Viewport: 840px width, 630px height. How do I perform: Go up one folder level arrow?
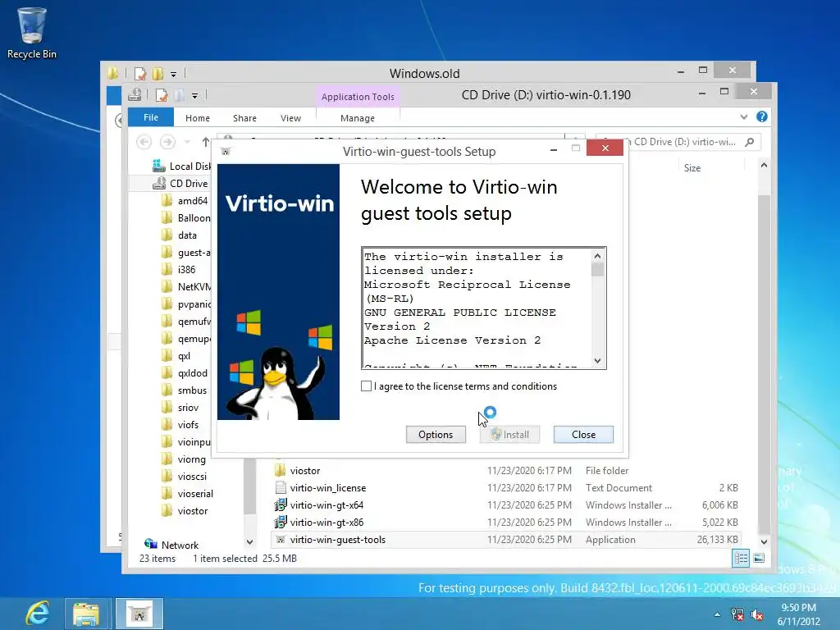206,142
